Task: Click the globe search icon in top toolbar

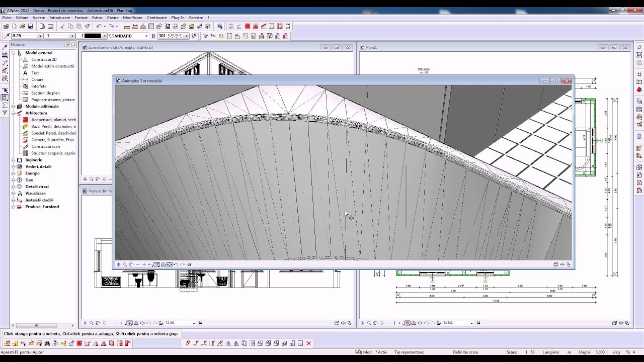Action: (x=220, y=26)
